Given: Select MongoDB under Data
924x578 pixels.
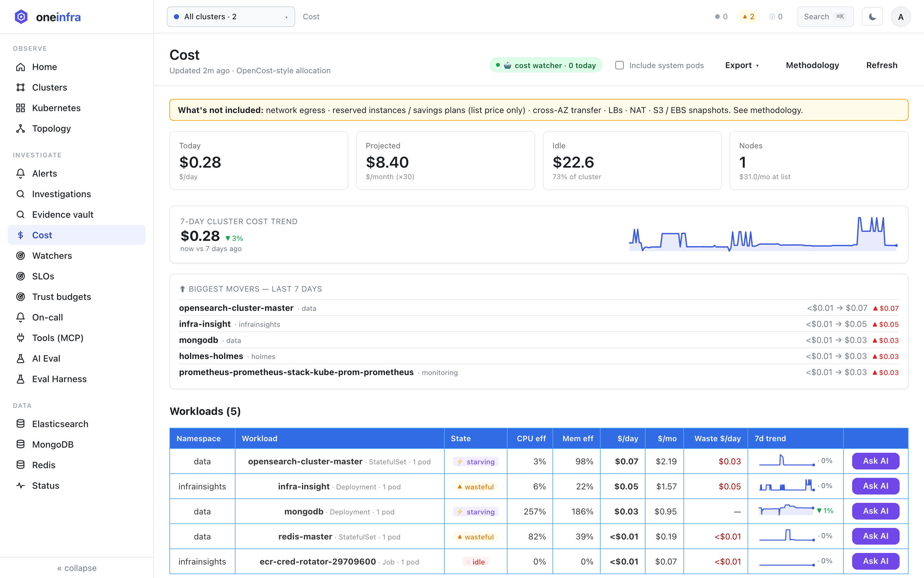Looking at the screenshot, I should (x=76, y=445).
